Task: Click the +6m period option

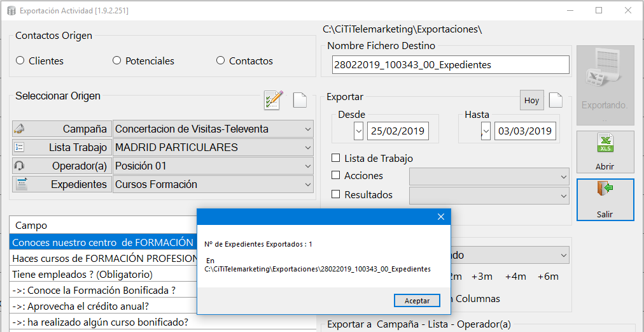Action: click(548, 277)
